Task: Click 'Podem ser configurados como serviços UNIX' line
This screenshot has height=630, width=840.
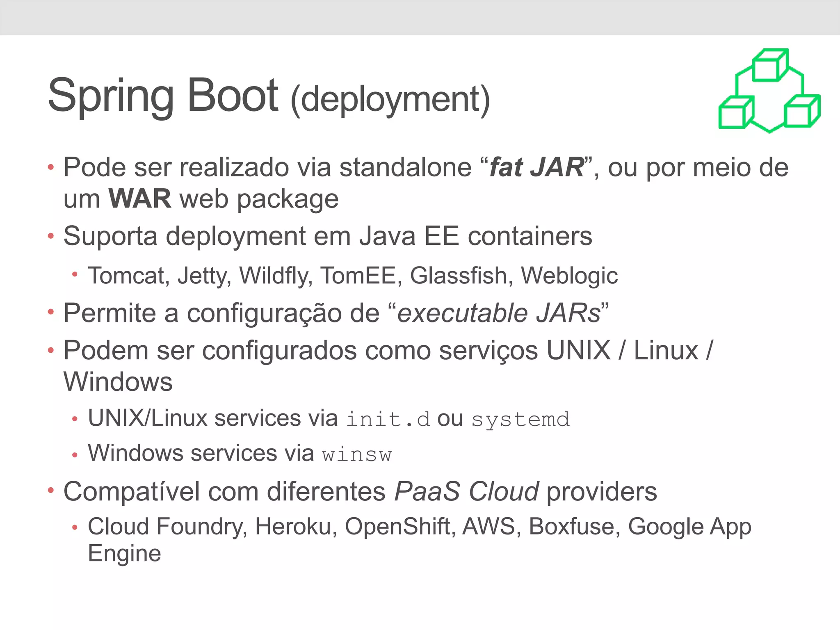Action: pyautogui.click(x=388, y=351)
